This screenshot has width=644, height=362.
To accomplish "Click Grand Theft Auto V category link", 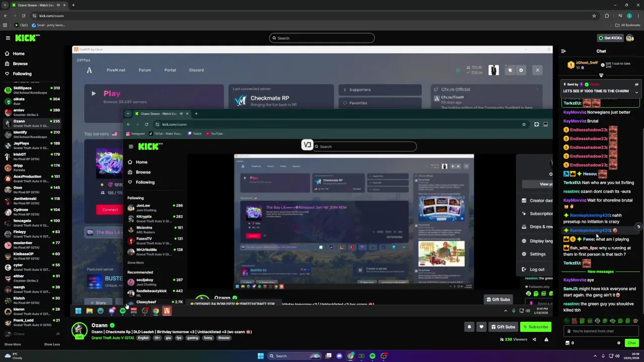I will 113,338.
